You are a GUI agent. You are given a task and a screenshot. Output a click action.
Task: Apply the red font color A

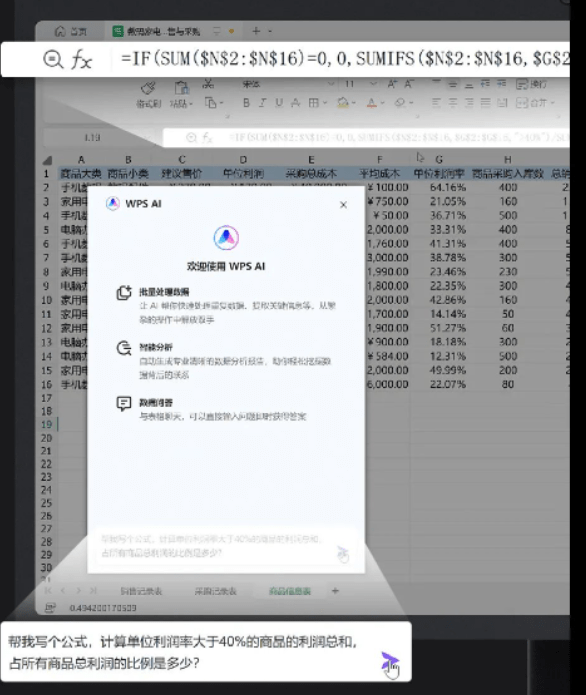(371, 103)
